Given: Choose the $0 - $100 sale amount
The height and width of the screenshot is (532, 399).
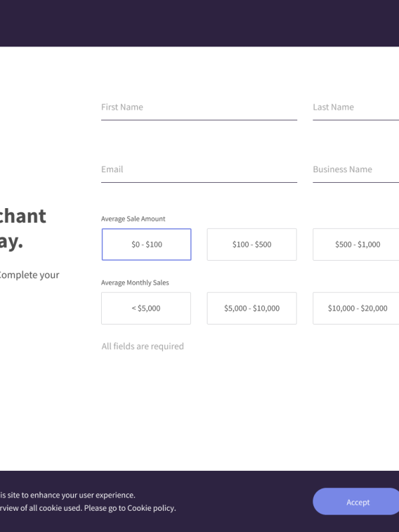Looking at the screenshot, I should pyautogui.click(x=146, y=245).
